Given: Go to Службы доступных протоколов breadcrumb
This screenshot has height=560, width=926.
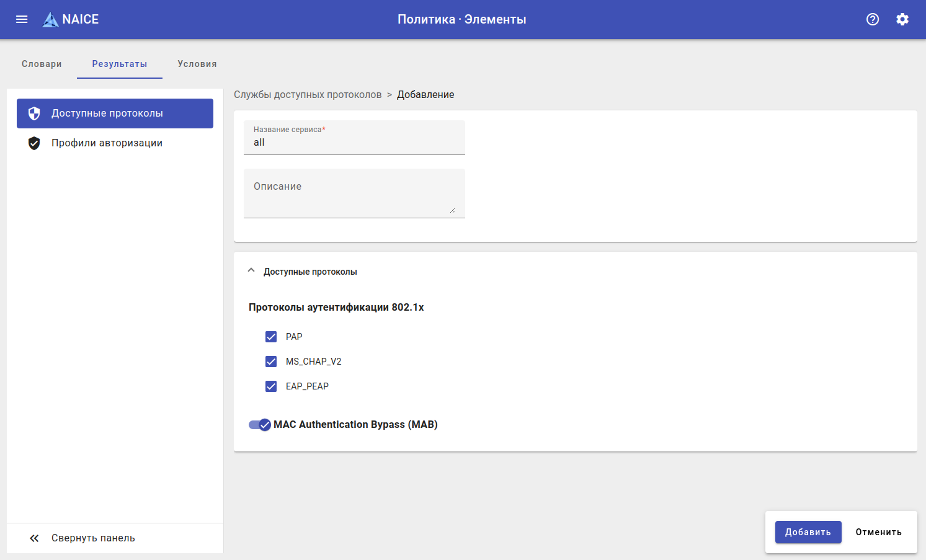Looking at the screenshot, I should click(x=308, y=95).
